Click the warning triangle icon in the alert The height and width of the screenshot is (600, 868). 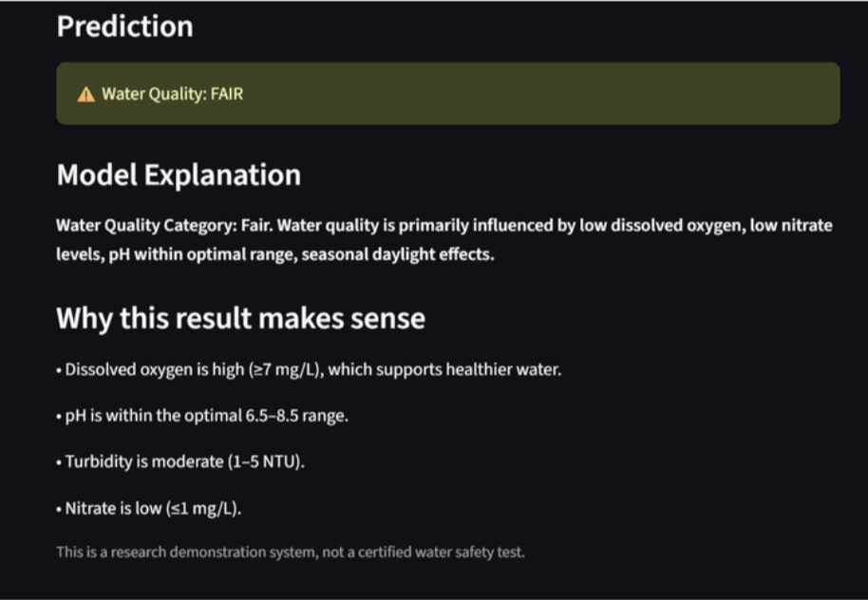(86, 94)
